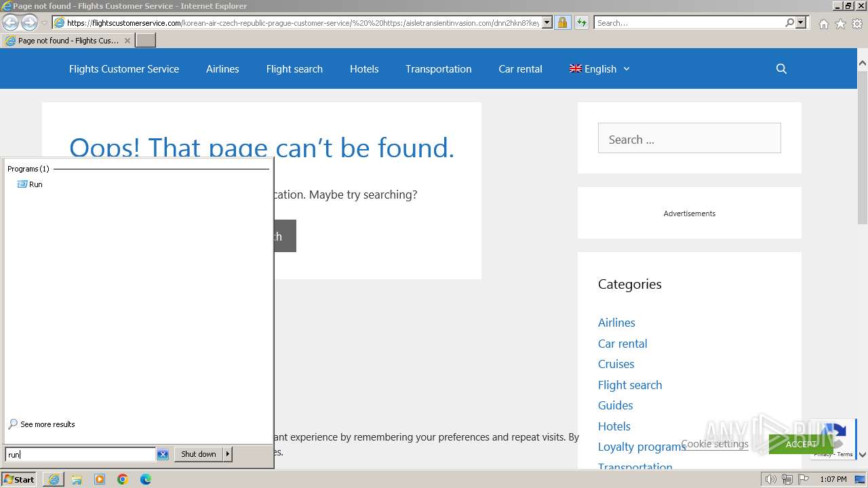Image resolution: width=868 pixels, height=488 pixels.
Task: Open the Cruises category link
Action: click(616, 364)
